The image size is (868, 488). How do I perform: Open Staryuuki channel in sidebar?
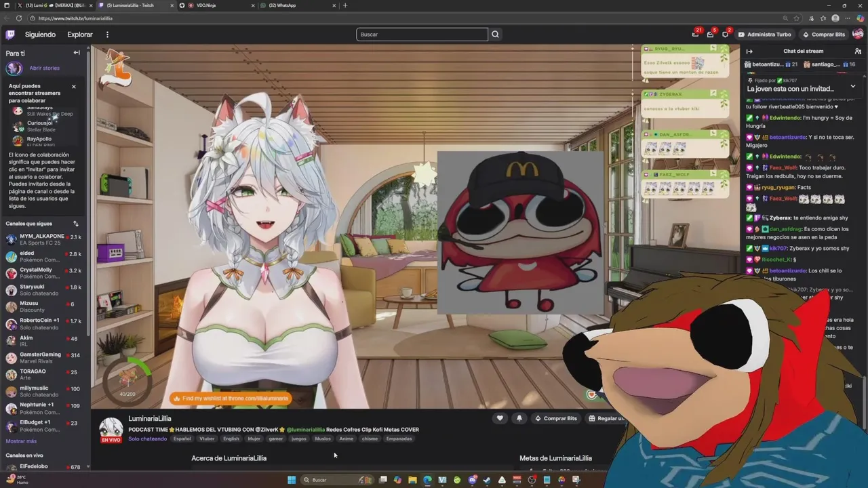pyautogui.click(x=43, y=290)
